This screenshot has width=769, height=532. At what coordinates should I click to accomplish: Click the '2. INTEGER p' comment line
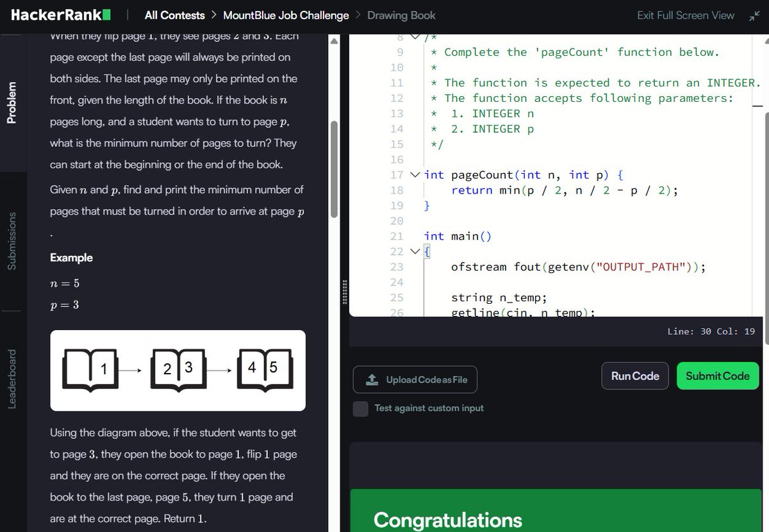click(x=492, y=129)
